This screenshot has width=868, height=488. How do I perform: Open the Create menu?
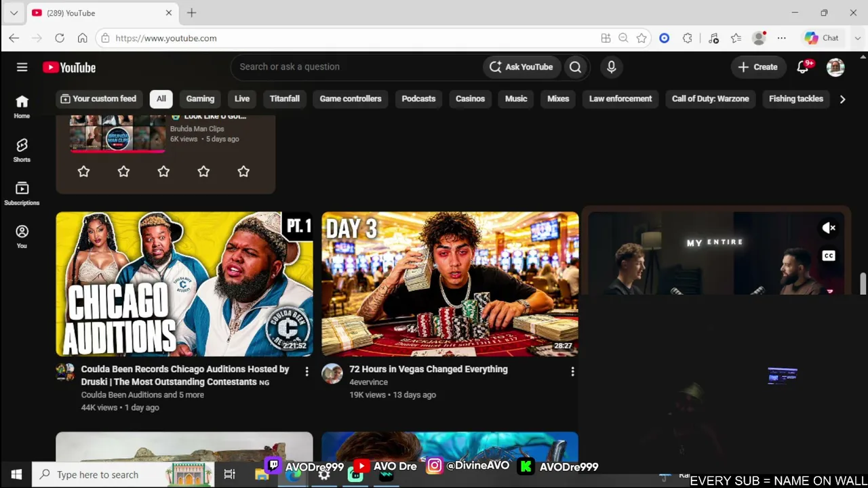757,67
